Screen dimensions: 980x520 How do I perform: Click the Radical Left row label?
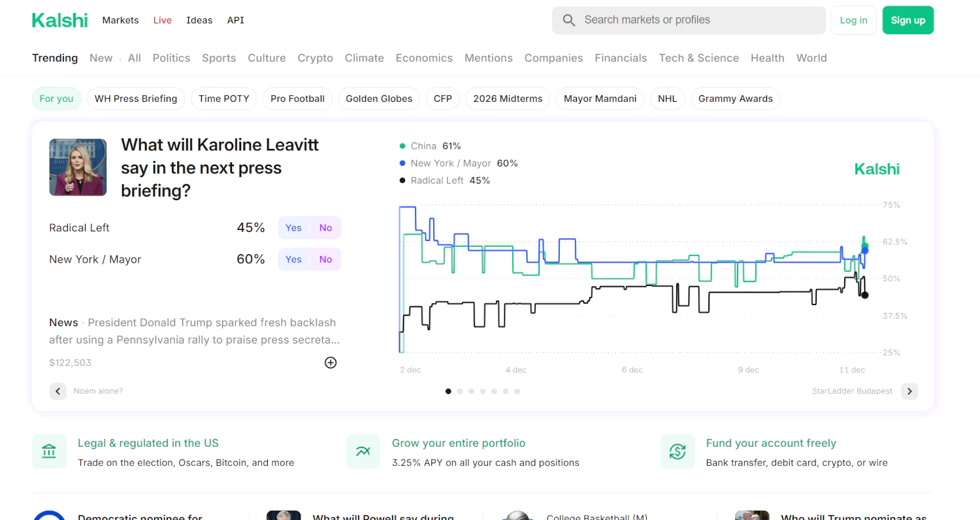[x=79, y=228]
